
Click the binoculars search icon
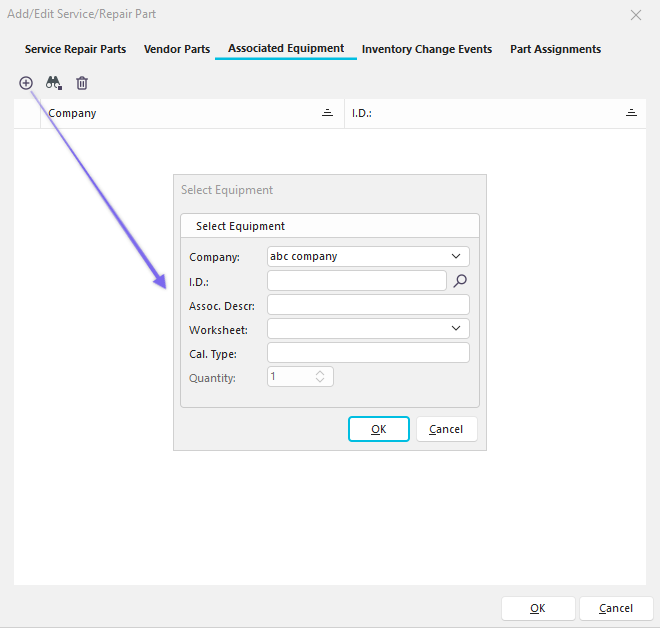tap(54, 83)
